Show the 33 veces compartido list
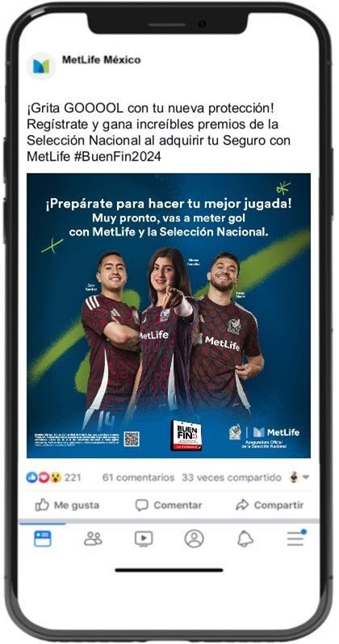 pyautogui.click(x=232, y=478)
